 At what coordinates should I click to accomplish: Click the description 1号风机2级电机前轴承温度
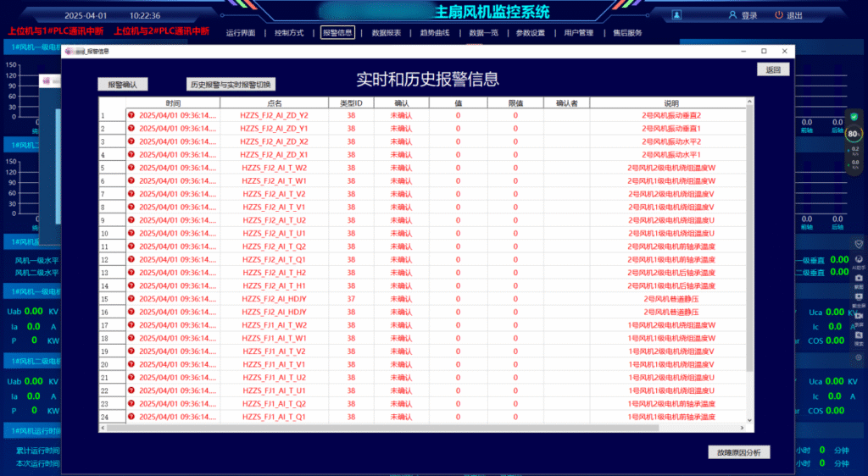pyautogui.click(x=671, y=403)
